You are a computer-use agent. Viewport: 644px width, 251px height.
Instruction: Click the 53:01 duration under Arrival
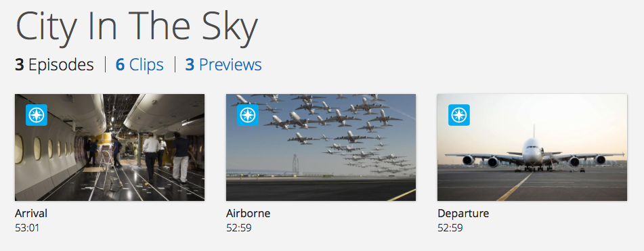(27, 227)
